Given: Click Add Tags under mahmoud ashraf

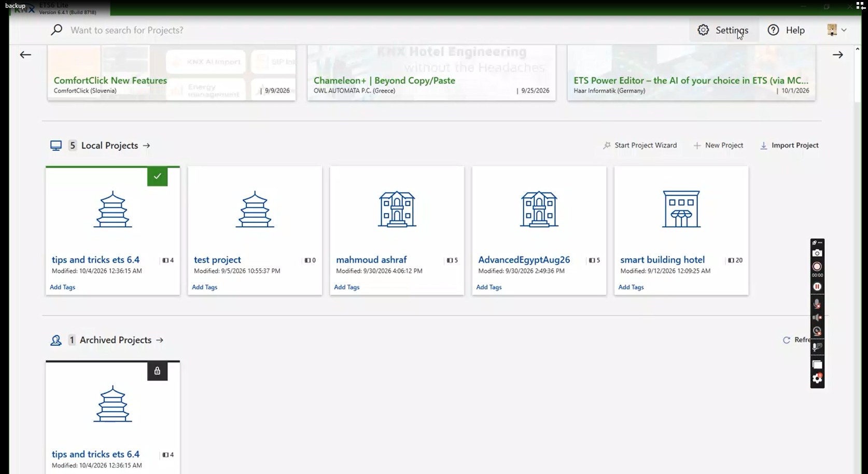Looking at the screenshot, I should click(x=346, y=287).
